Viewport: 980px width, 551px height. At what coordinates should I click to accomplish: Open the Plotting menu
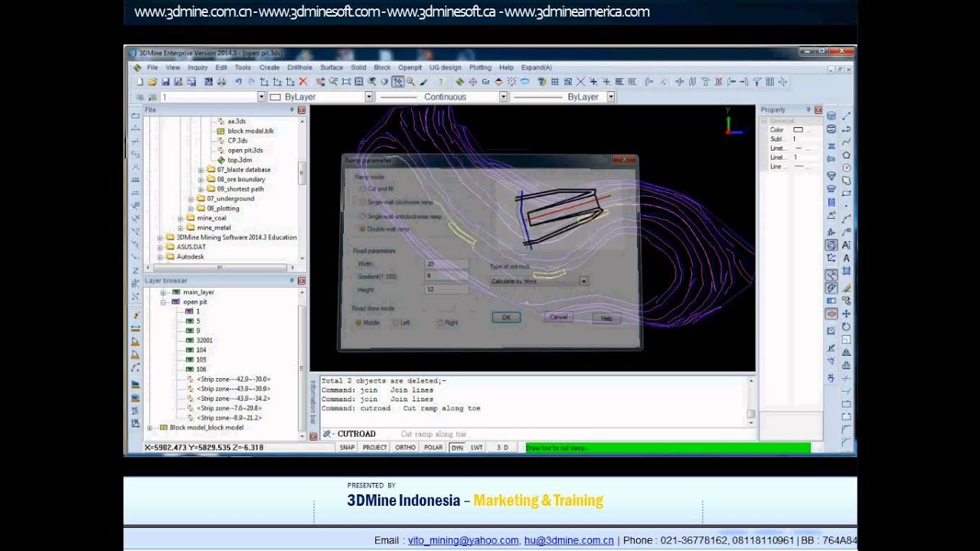pyautogui.click(x=480, y=67)
